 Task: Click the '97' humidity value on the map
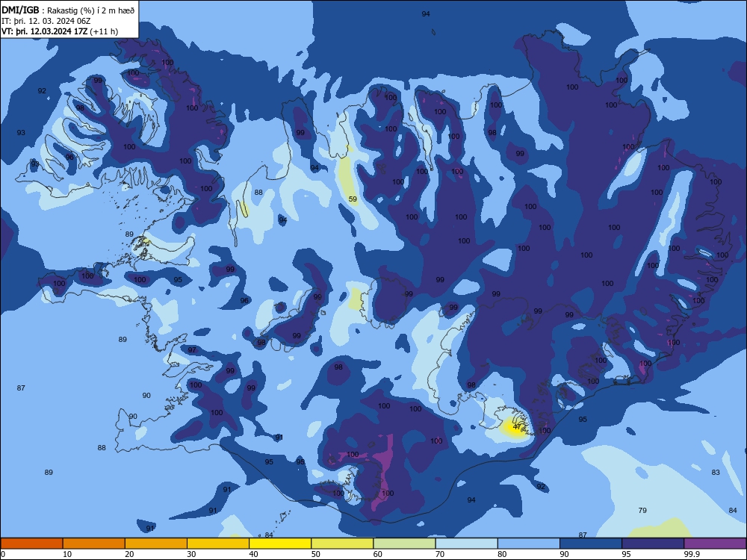pos(192,349)
